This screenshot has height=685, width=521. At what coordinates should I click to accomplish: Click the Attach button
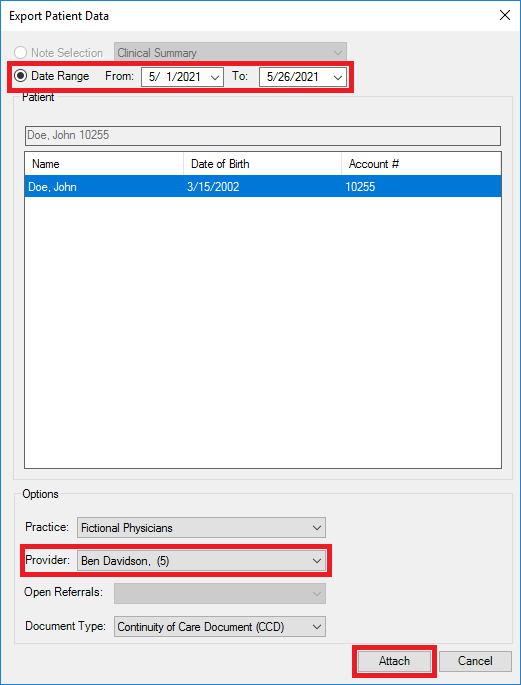(394, 661)
